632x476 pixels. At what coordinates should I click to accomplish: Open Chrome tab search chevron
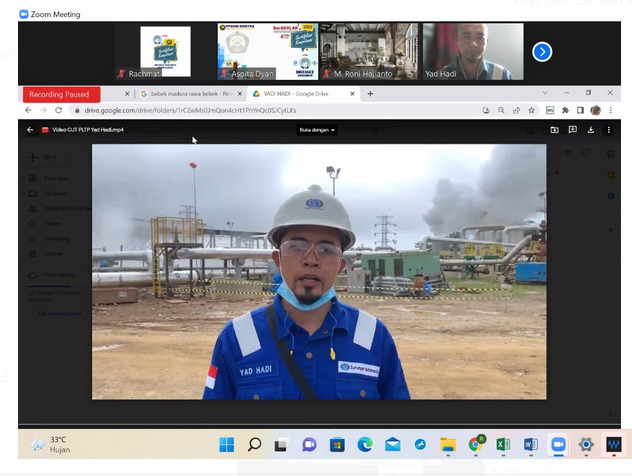545,93
